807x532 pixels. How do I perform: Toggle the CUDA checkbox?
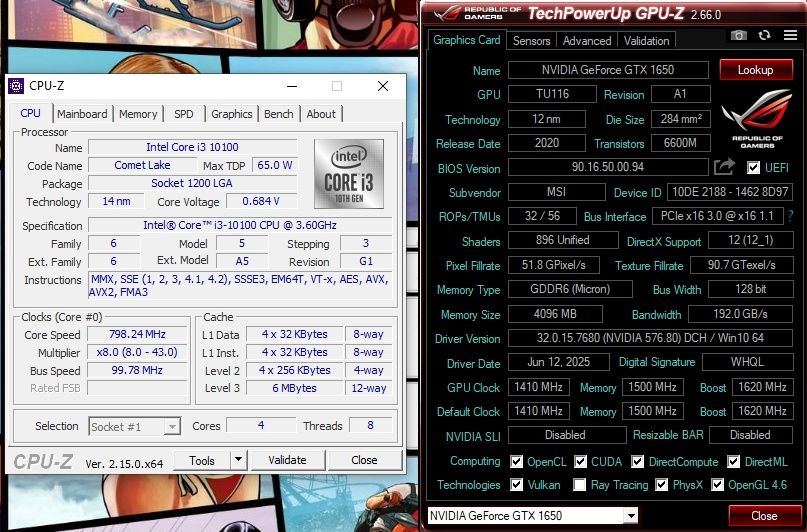[580, 462]
